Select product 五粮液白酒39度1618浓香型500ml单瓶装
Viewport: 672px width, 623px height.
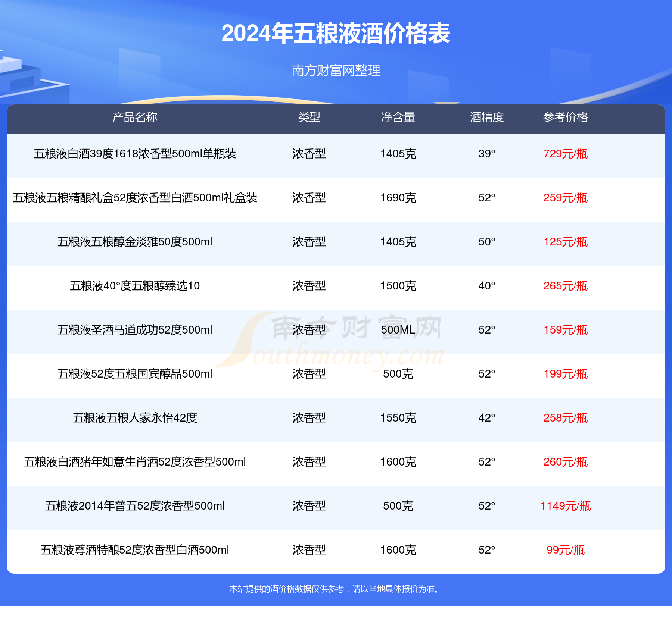(x=135, y=154)
